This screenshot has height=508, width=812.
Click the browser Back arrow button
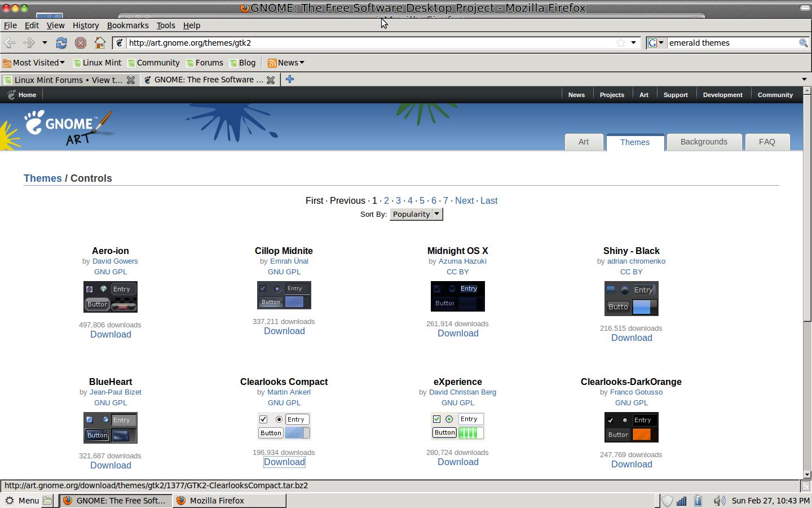click(10, 43)
